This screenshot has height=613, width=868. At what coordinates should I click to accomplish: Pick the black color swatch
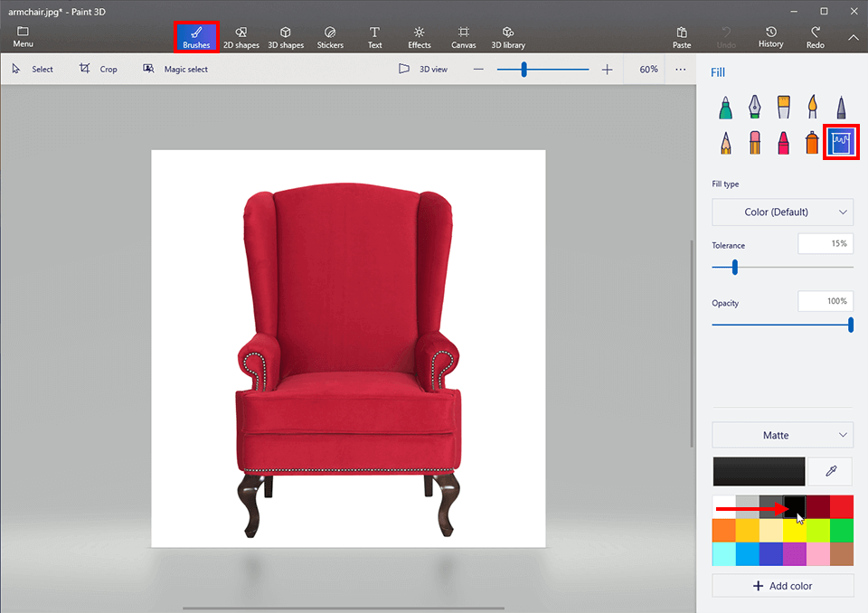pos(795,506)
